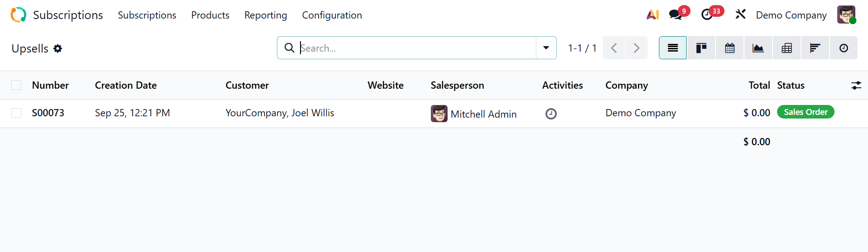Open the Configuration menu
The height and width of the screenshot is (252, 868).
[332, 15]
